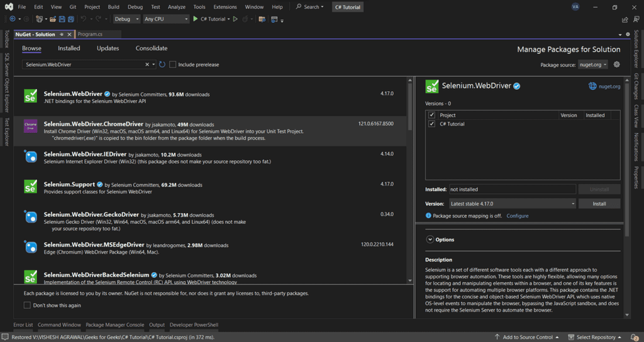Click the Configure link
This screenshot has width=644, height=342.
518,216
